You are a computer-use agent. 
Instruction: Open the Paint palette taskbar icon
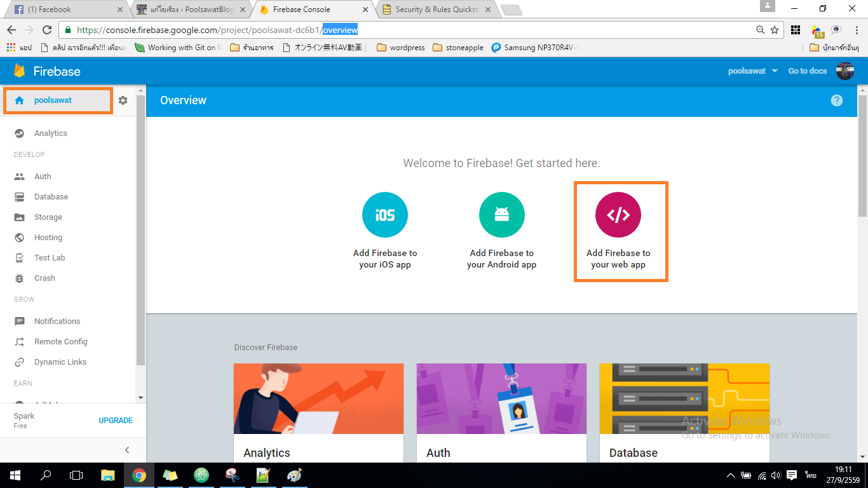tap(294, 475)
